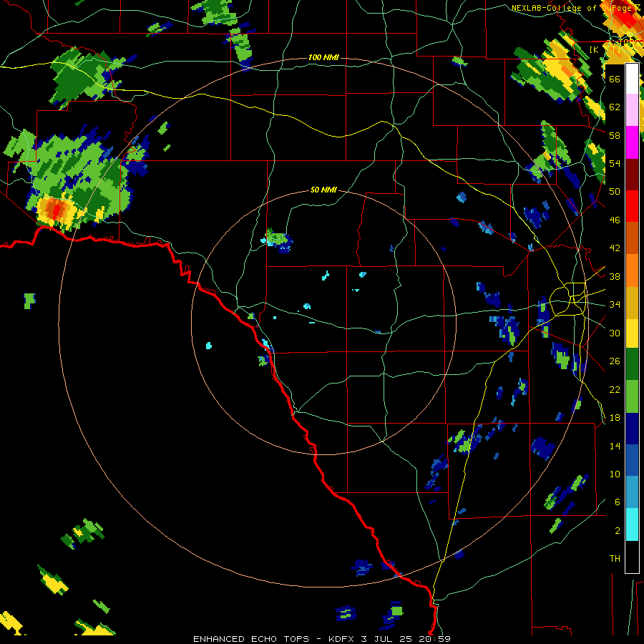This screenshot has height=644, width=644.
Task: Choose the dark green legend swatch
Action: (632, 364)
